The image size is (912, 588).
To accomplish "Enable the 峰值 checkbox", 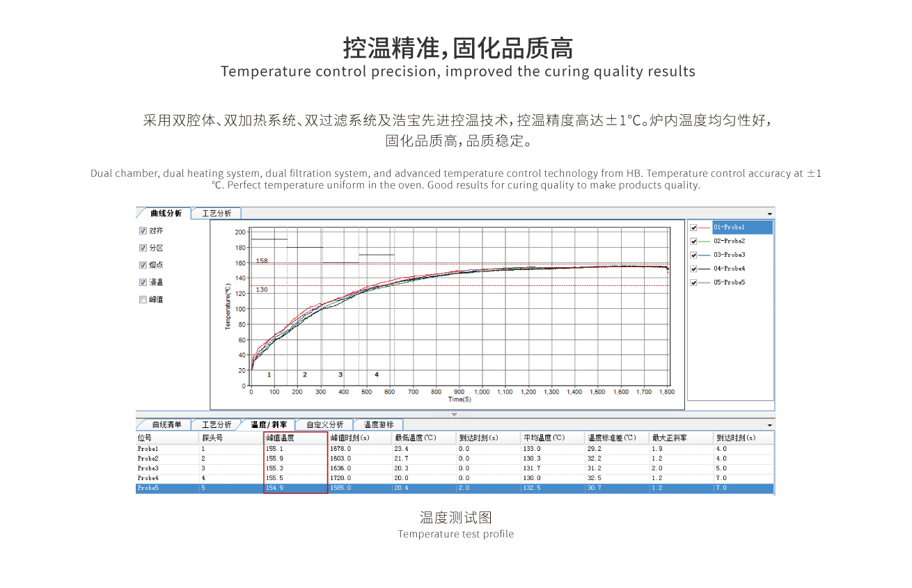I will tap(143, 300).
